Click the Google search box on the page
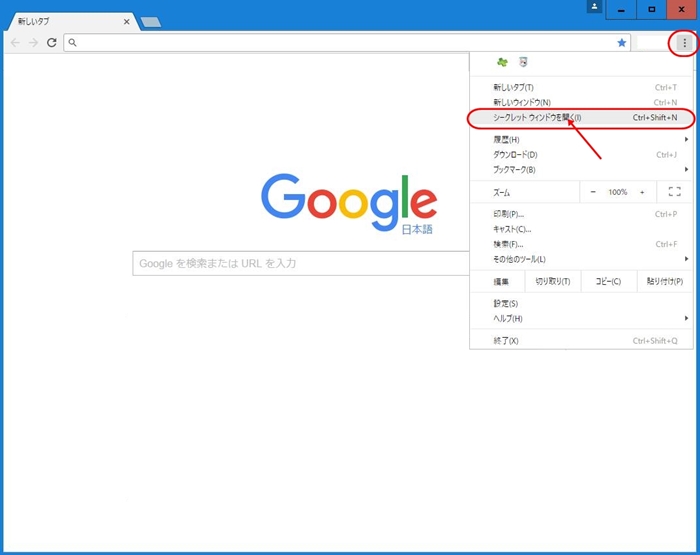 pyautogui.click(x=301, y=263)
